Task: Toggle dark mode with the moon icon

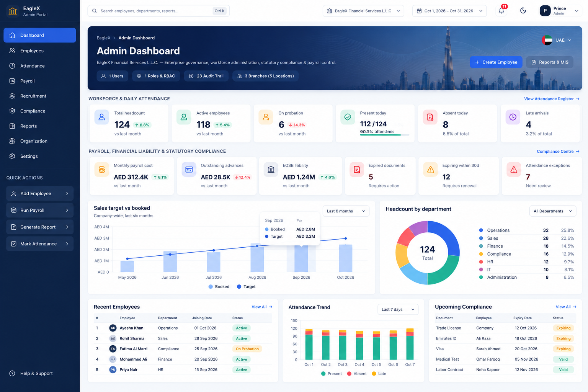Action: [523, 11]
